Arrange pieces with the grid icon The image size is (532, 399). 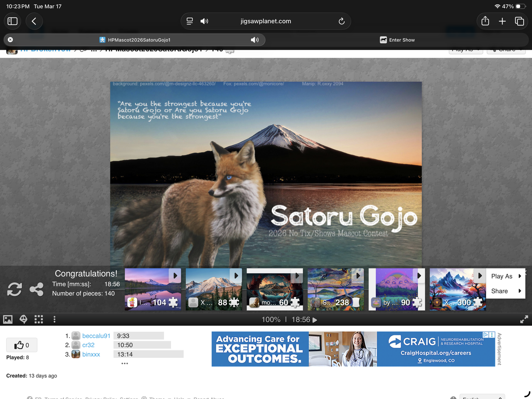click(39, 319)
